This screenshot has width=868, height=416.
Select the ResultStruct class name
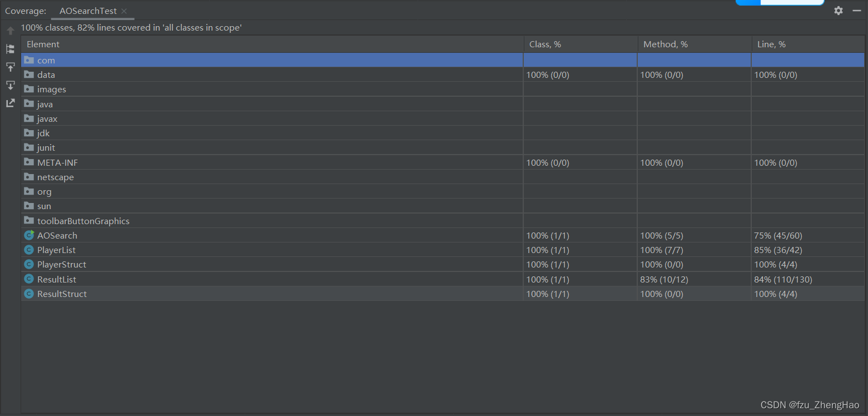pos(62,294)
